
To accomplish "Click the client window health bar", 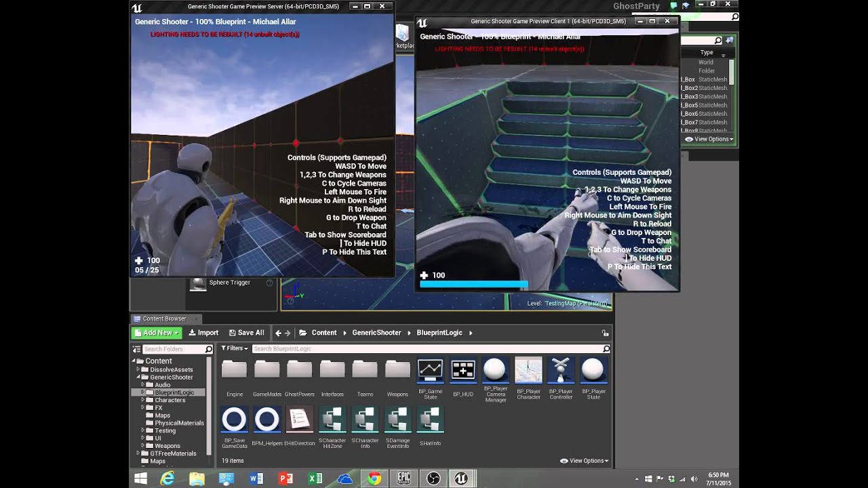I will pos(473,285).
